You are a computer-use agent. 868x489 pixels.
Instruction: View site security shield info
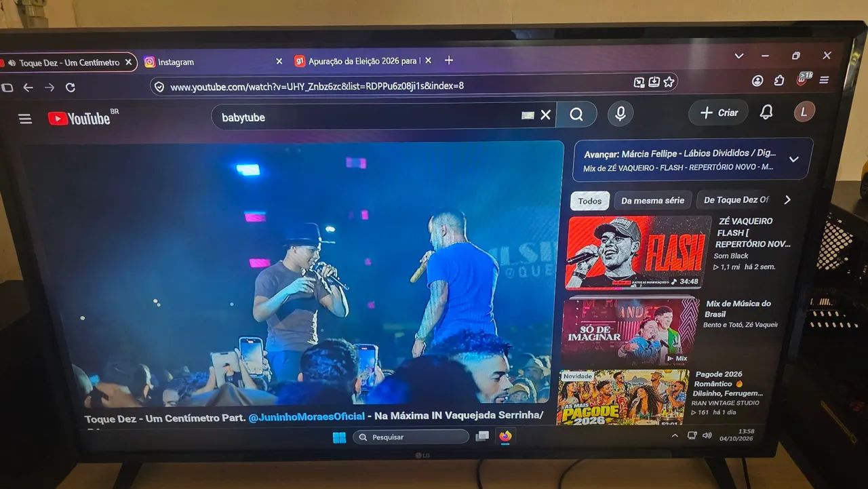click(159, 87)
